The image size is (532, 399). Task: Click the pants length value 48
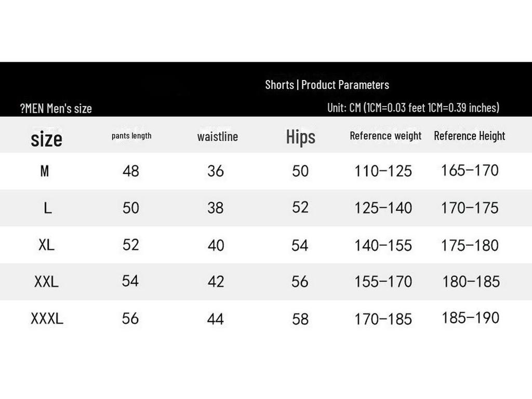131,171
